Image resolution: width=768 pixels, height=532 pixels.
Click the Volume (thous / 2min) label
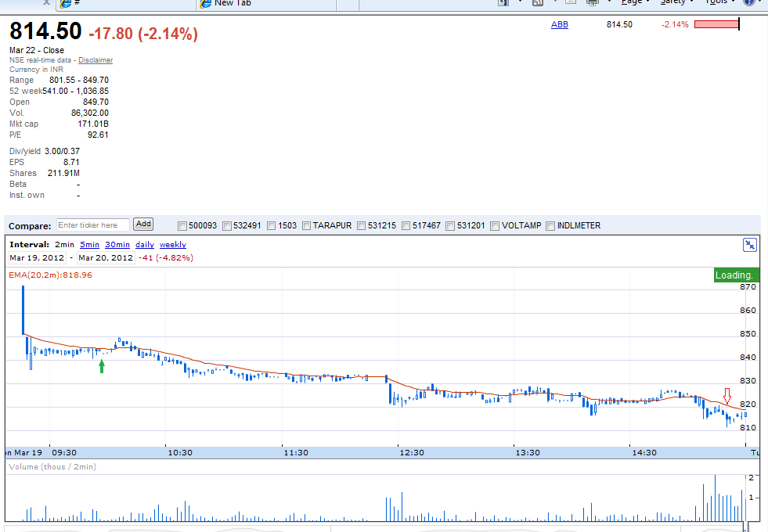pyautogui.click(x=52, y=467)
